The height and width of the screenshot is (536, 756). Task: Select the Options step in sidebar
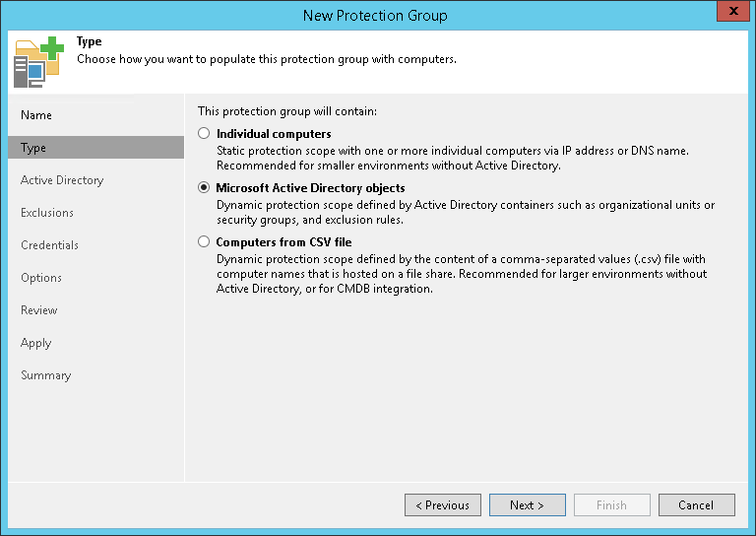[x=41, y=278]
